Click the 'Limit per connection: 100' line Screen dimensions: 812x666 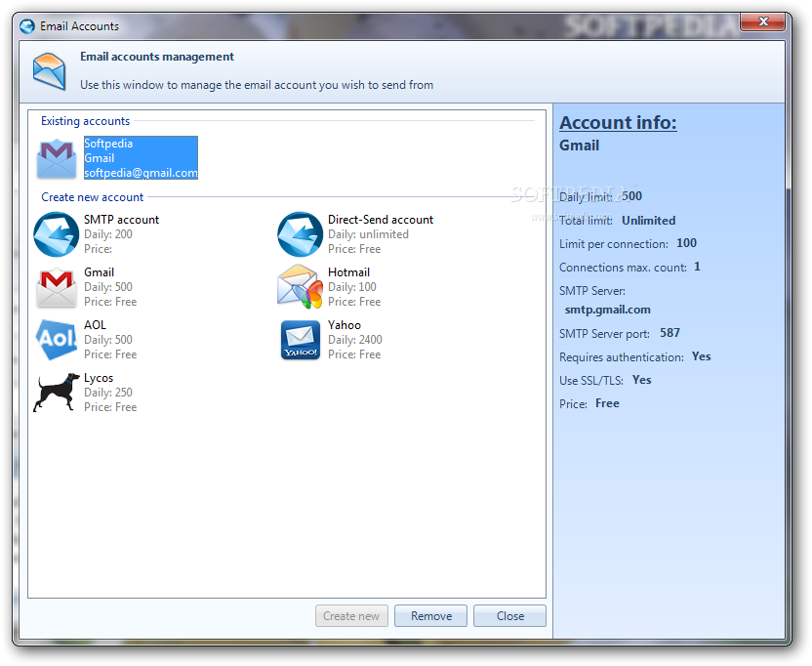[x=628, y=243]
